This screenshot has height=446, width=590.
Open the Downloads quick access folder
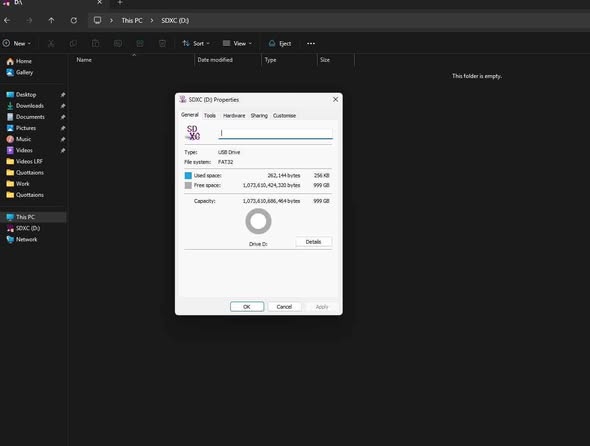[x=25, y=106]
